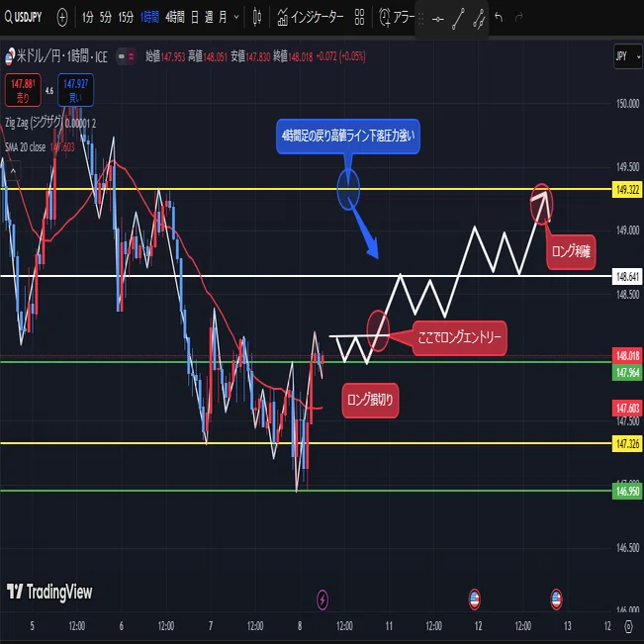Open the USDJPY symbol search

point(24,17)
